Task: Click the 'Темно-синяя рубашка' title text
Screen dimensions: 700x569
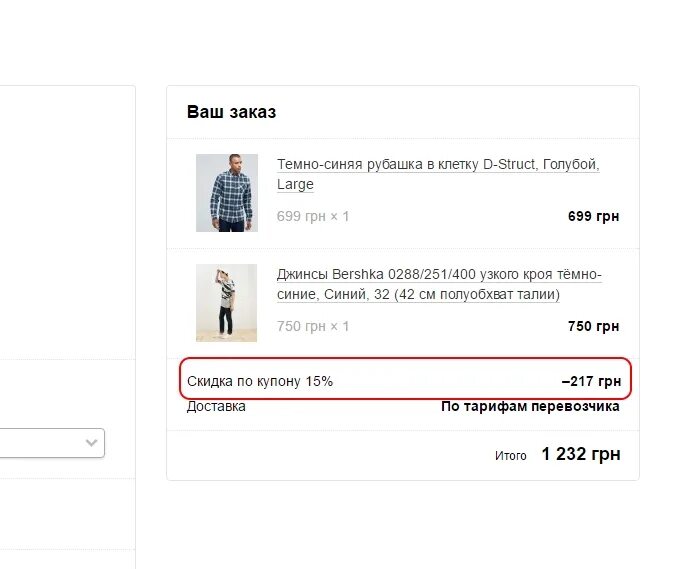Action: click(350, 165)
